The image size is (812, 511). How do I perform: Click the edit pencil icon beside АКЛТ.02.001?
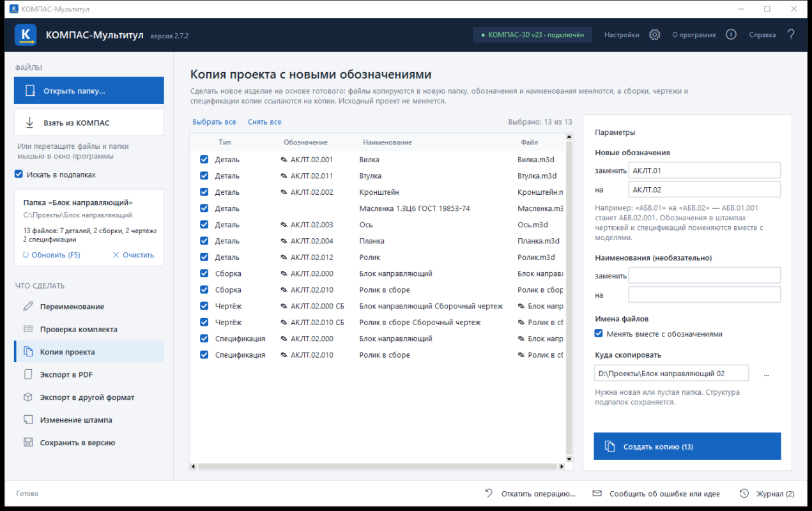[x=284, y=160]
